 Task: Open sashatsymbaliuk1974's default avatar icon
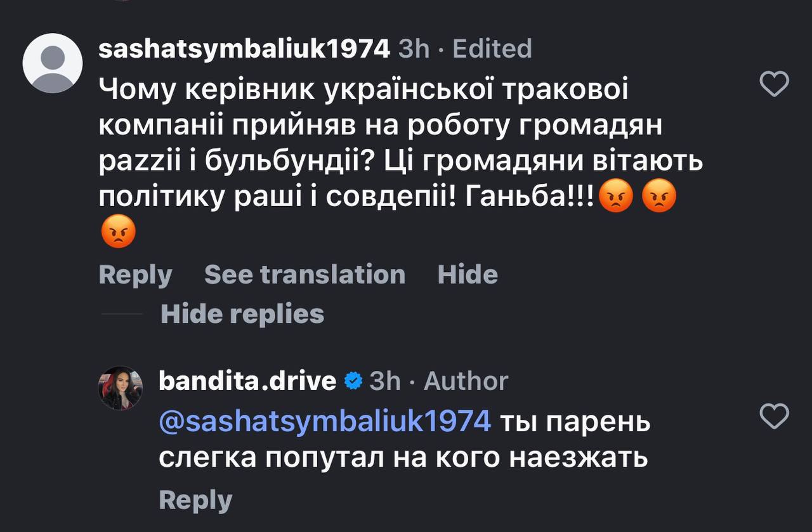pyautogui.click(x=53, y=63)
